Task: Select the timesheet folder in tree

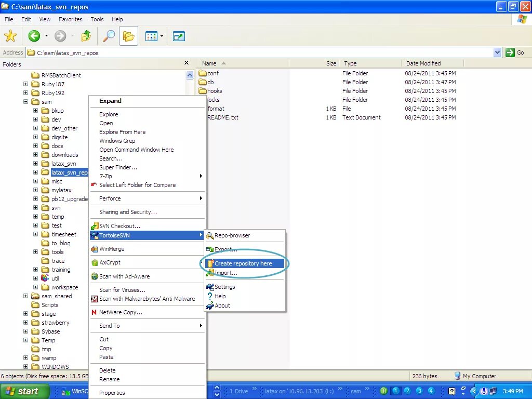Action: [64, 234]
